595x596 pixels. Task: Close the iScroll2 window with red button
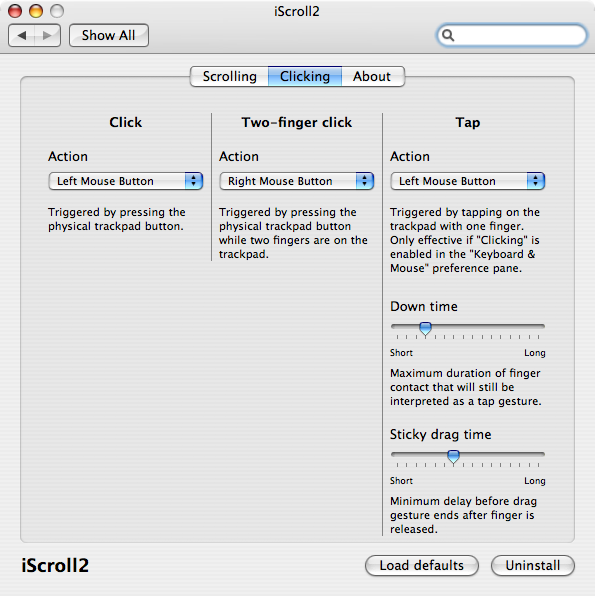(x=15, y=11)
